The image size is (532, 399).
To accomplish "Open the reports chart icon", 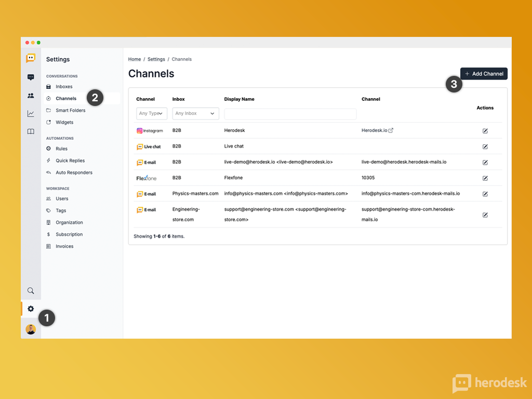I will pos(31,114).
